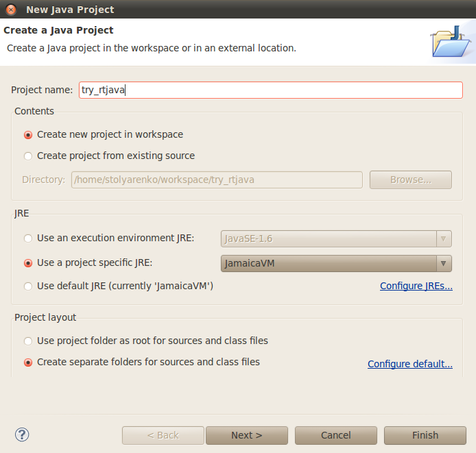This screenshot has height=453, width=476.
Task: Click the arrow on the JamaicaVM combo box
Action: pyautogui.click(x=444, y=263)
